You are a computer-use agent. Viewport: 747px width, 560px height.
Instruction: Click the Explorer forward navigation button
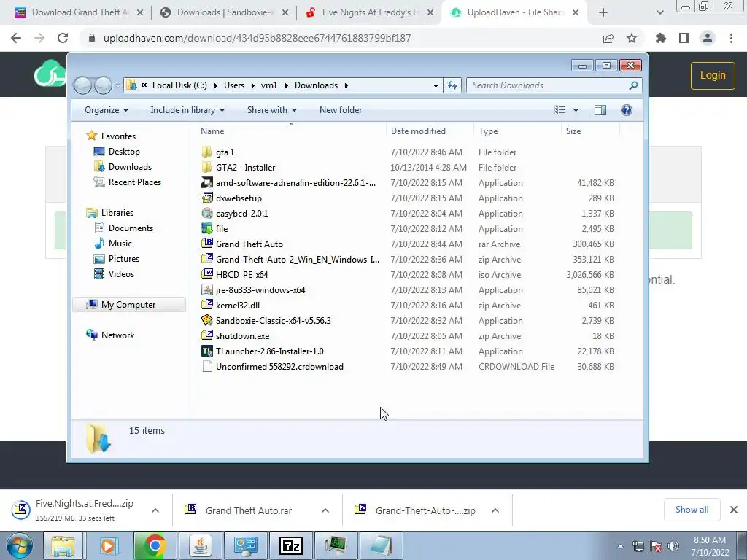[x=103, y=85]
